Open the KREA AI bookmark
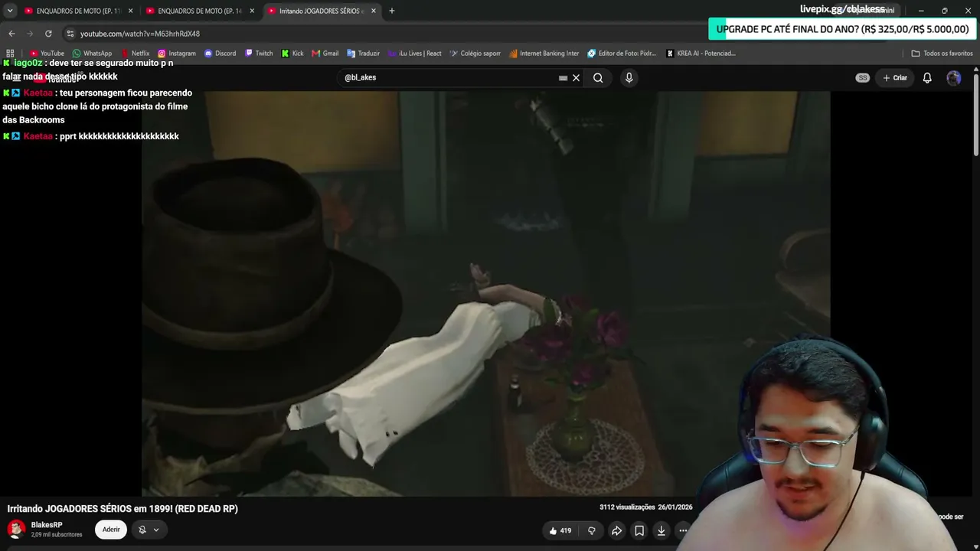The height and width of the screenshot is (551, 980). [x=701, y=54]
